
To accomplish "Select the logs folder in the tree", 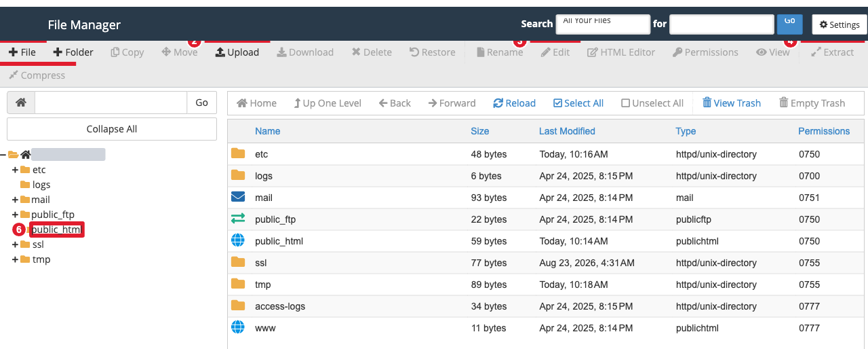I will (x=41, y=185).
